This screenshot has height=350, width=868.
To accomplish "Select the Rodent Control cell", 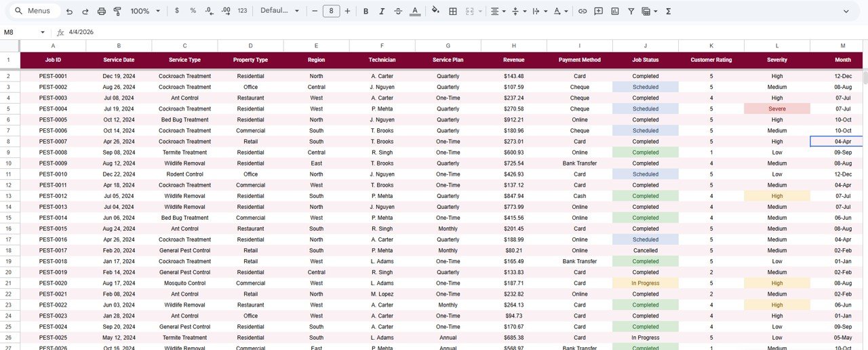I will [x=184, y=174].
